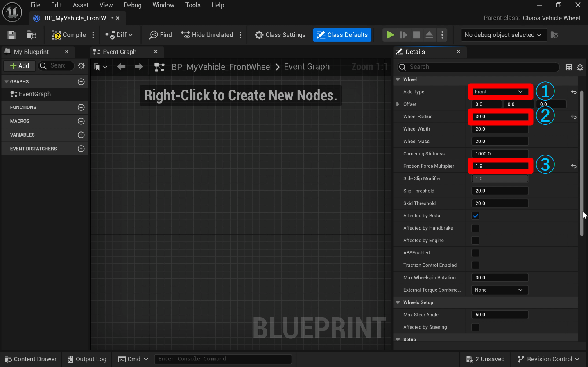Viewport: 588px width, 367px height.
Task: Reset Axle Type to default arrow
Action: (574, 92)
